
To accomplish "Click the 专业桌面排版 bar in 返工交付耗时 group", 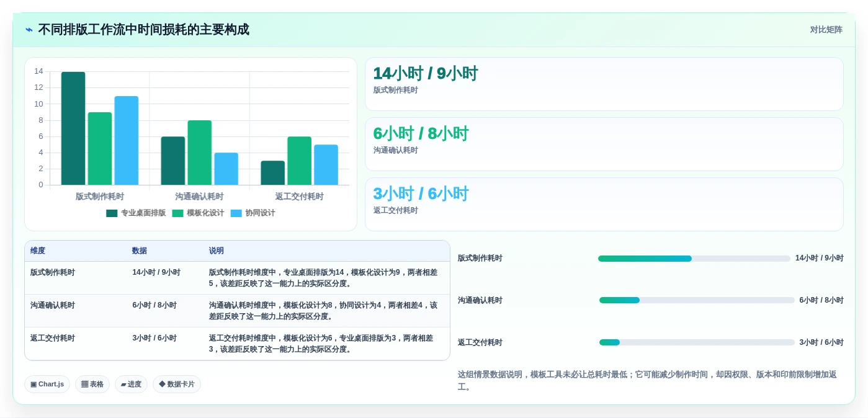I will [x=273, y=173].
